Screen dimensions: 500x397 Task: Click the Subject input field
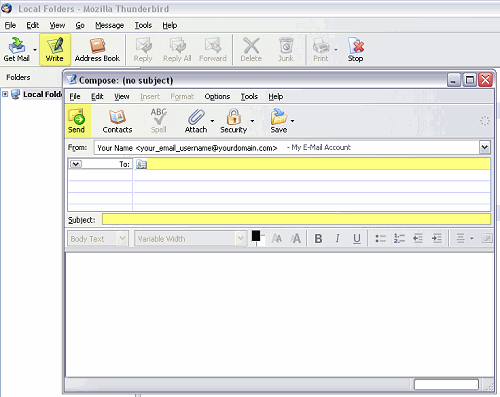[296, 219]
